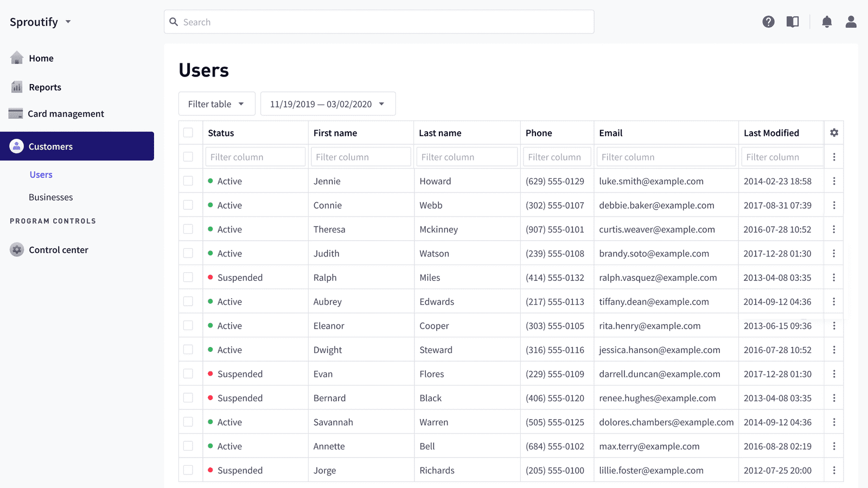Open the documentation book icon
This screenshot has height=488, width=868.
pos(793,22)
